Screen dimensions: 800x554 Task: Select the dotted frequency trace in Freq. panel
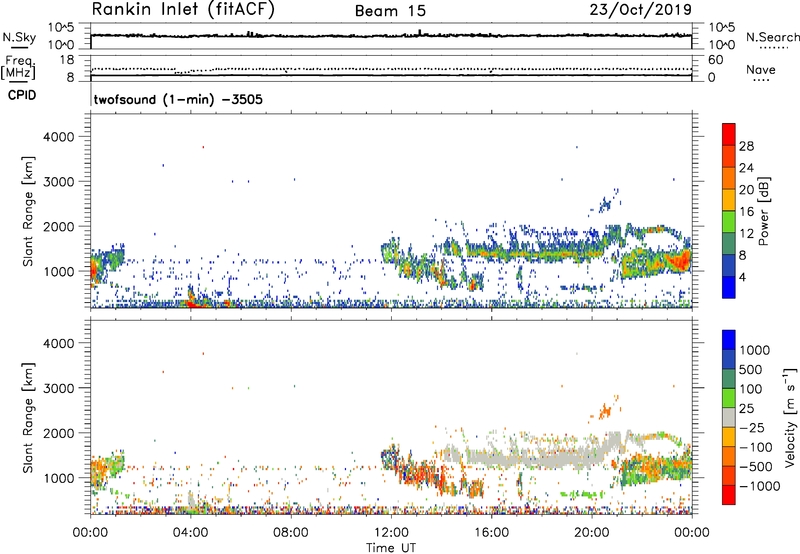pyautogui.click(x=391, y=69)
